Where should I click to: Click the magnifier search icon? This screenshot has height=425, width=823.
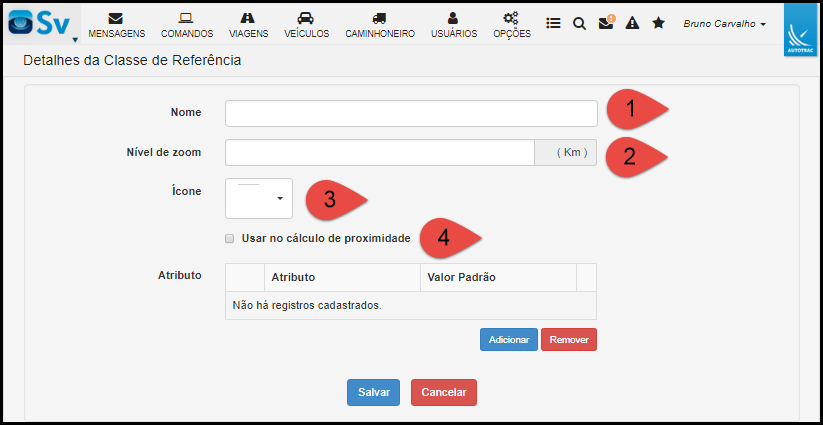point(579,23)
